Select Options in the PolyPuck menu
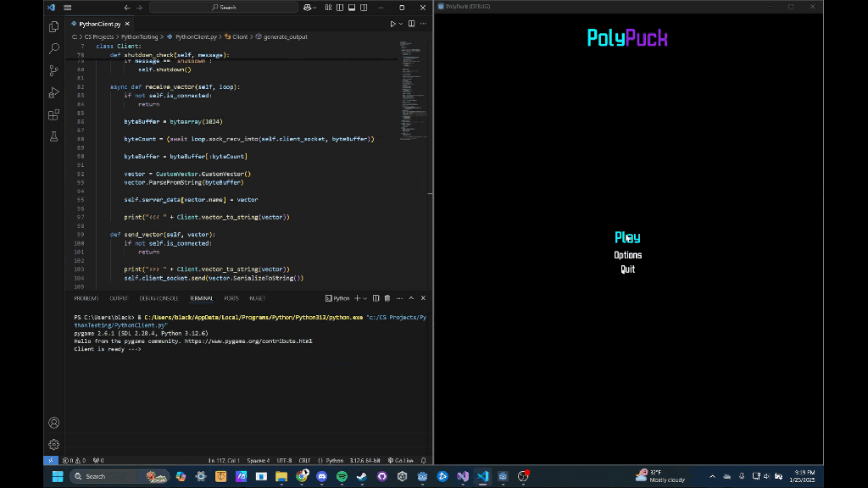This screenshot has height=488, width=868. click(627, 253)
